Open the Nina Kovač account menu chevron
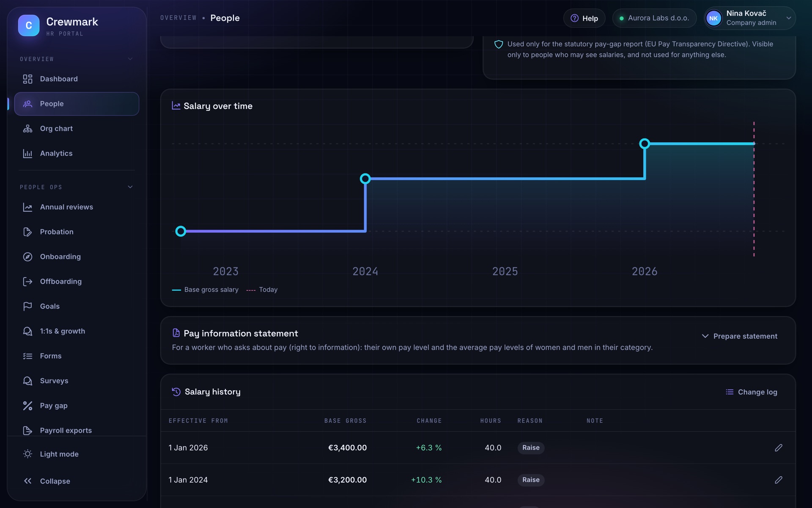This screenshot has height=508, width=812. point(789,18)
